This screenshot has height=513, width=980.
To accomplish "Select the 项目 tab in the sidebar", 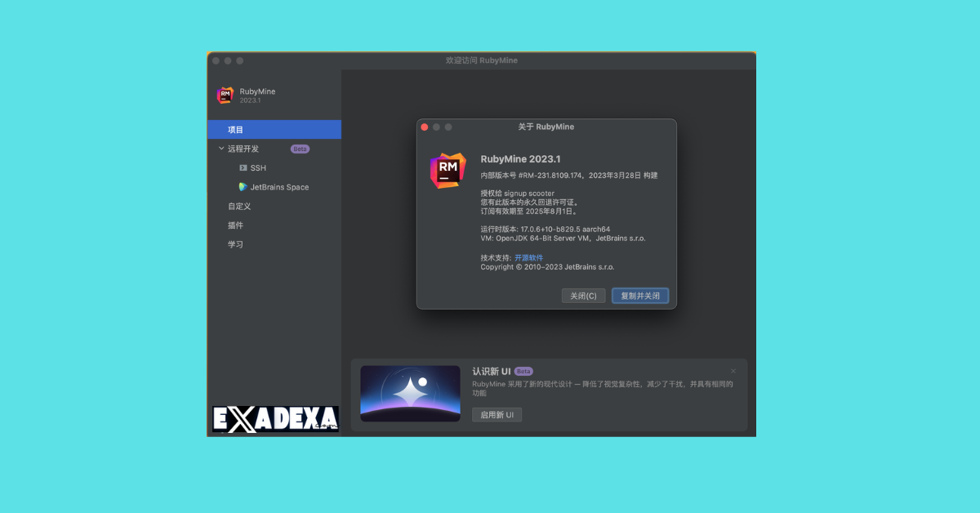I will click(x=236, y=130).
